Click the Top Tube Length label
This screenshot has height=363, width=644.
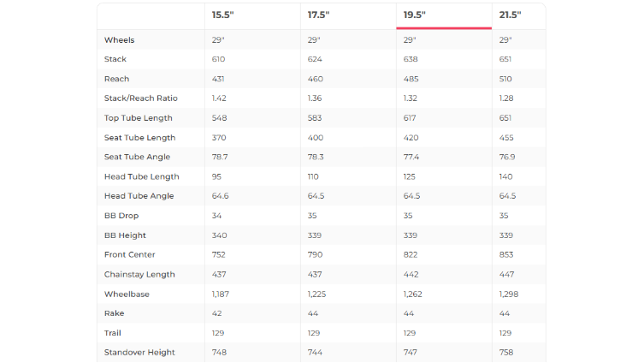coord(138,118)
